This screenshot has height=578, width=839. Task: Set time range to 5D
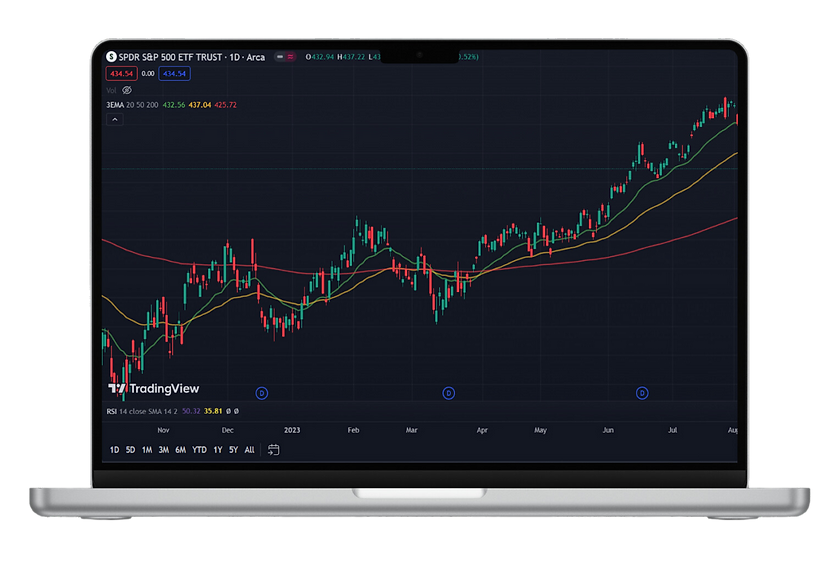tap(131, 450)
